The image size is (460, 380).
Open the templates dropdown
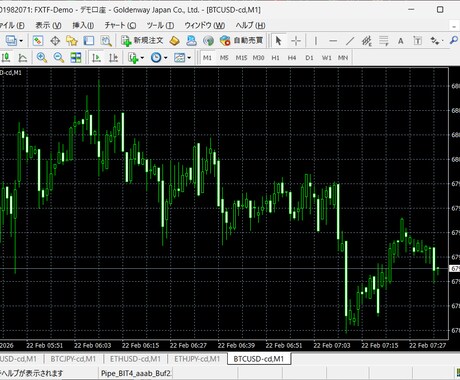pos(182,58)
